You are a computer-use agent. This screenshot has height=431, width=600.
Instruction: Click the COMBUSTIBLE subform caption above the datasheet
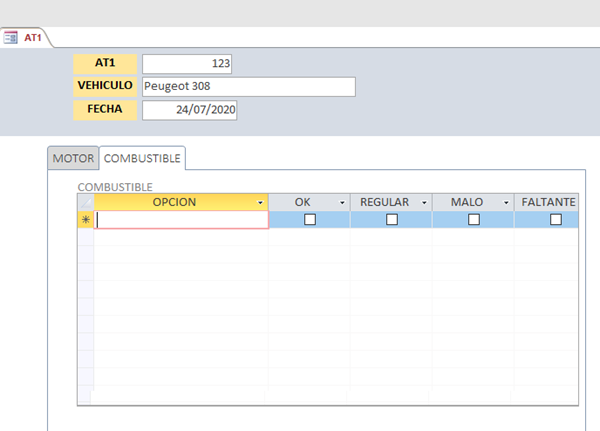tap(115, 187)
